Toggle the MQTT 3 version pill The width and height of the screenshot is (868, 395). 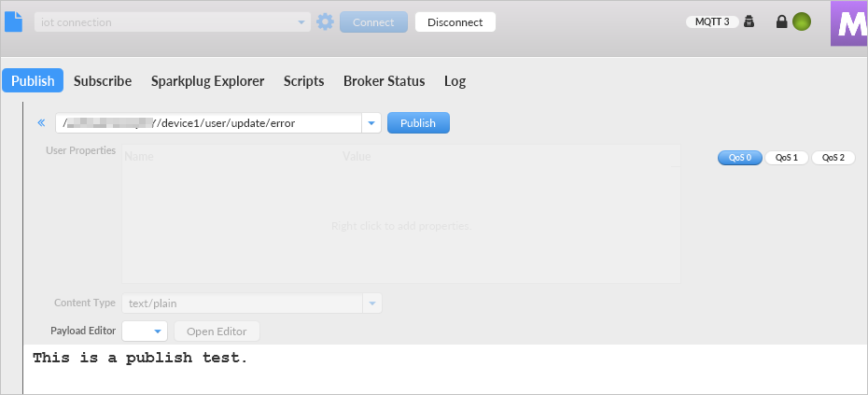(x=712, y=22)
